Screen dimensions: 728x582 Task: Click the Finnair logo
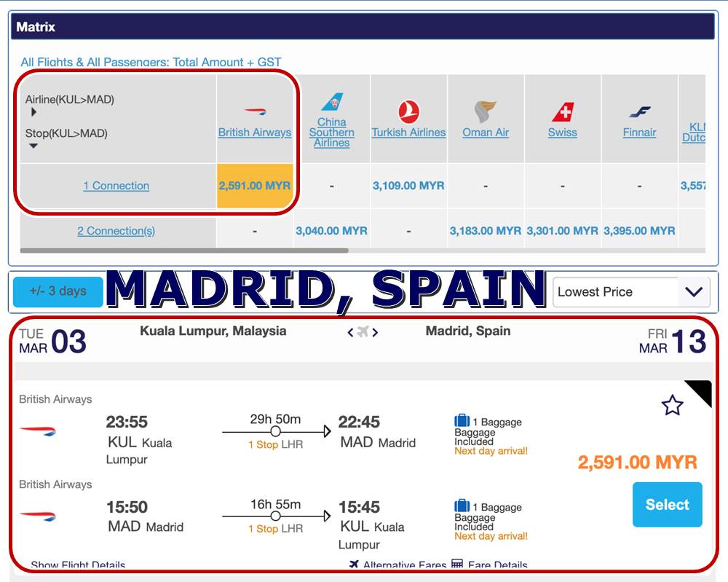tap(640, 112)
